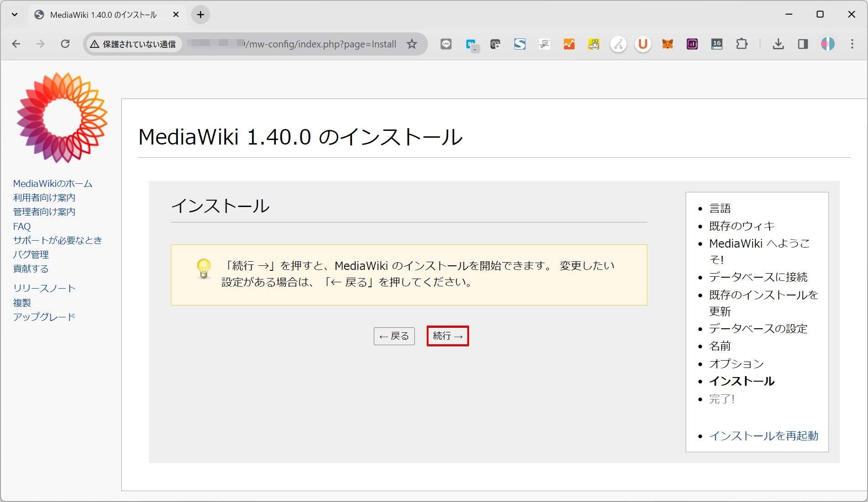Open the サポートが必要なとき link

57,240
